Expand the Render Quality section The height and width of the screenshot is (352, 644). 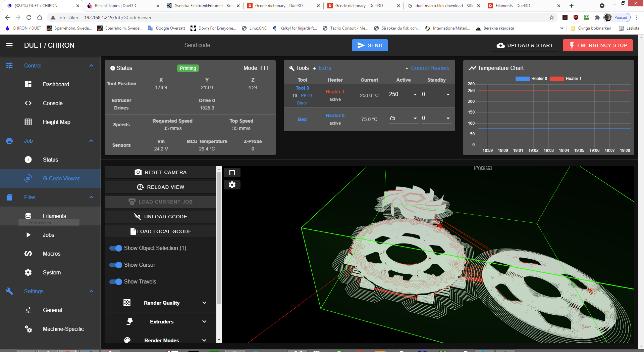[204, 303]
